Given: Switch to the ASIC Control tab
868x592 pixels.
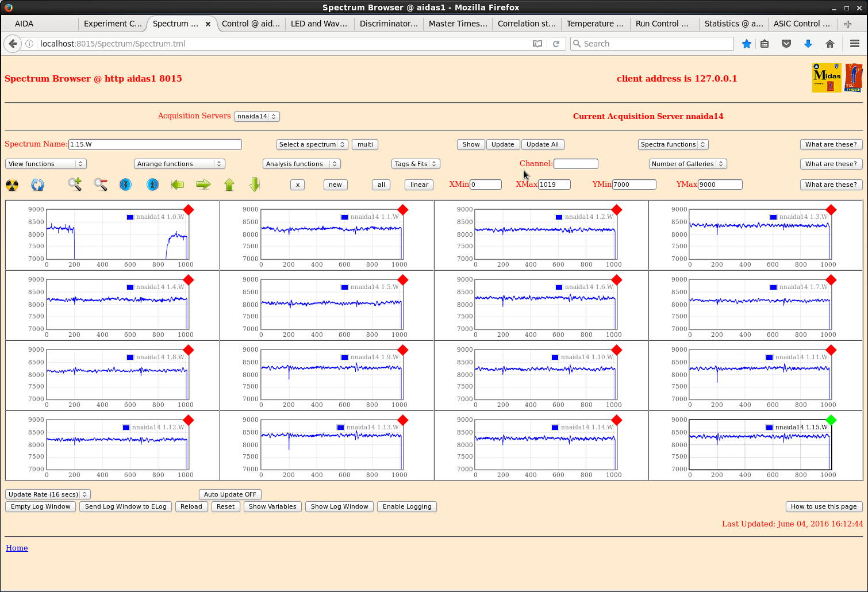Looking at the screenshot, I should 802,24.
